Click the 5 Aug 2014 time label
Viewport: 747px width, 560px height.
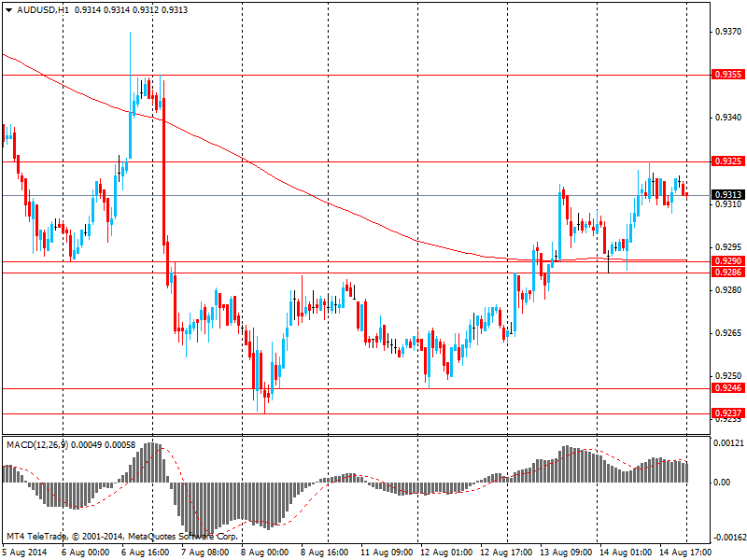click(26, 552)
